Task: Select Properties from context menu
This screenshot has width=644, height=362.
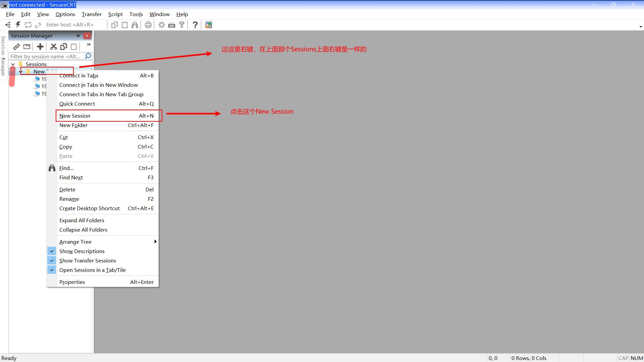Action: (x=72, y=282)
